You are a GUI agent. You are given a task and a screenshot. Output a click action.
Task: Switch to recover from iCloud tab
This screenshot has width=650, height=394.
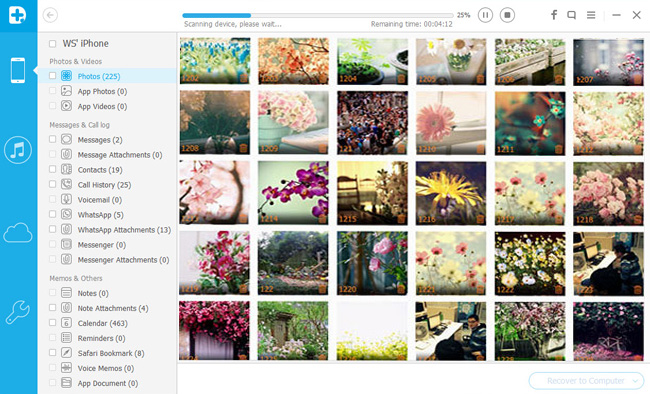pos(18,233)
